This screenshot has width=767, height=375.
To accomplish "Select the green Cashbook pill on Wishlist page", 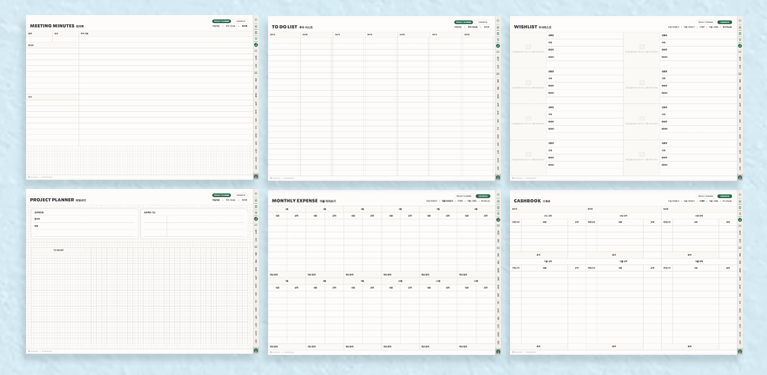I will pos(724,22).
